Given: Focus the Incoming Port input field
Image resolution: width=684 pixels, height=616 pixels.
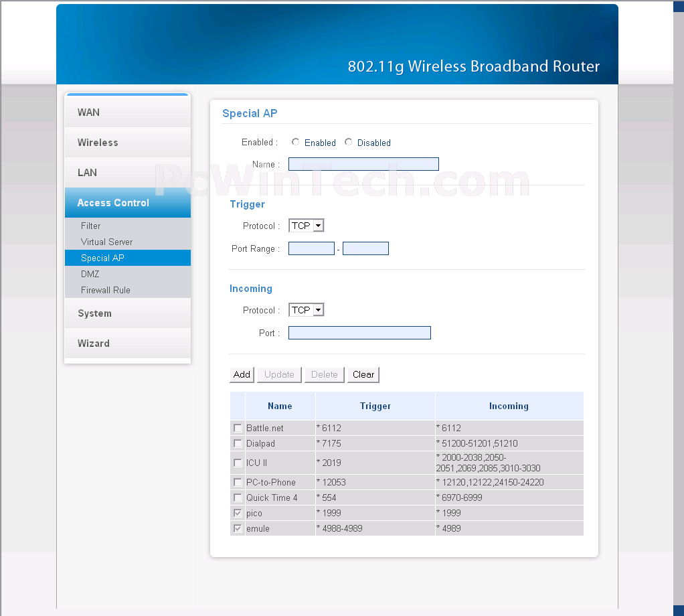Looking at the screenshot, I should click(359, 332).
